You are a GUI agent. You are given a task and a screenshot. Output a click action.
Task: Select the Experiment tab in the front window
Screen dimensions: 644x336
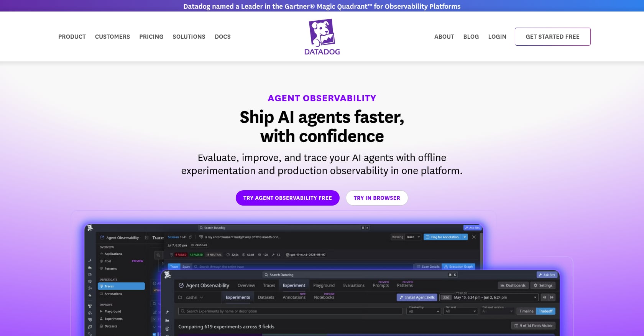(294, 285)
